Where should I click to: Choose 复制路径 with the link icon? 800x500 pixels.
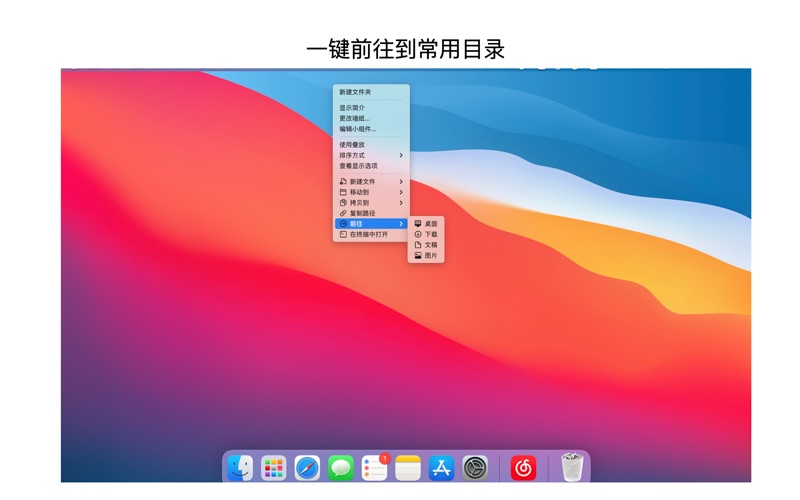(x=371, y=213)
